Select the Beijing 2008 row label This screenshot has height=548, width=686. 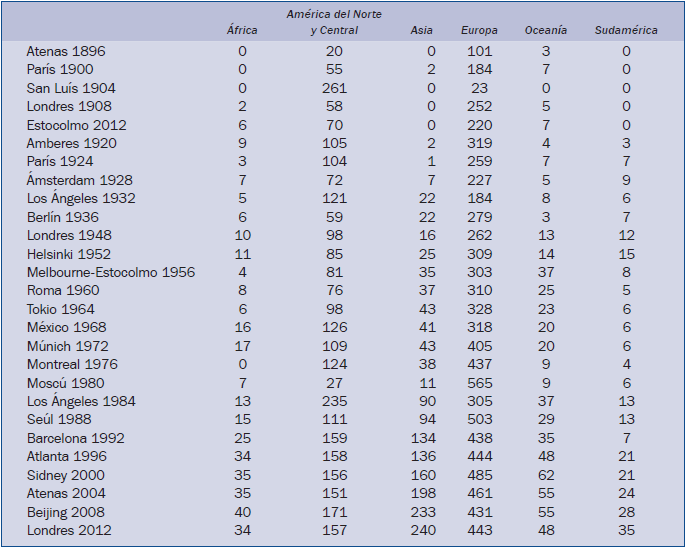[69, 512]
